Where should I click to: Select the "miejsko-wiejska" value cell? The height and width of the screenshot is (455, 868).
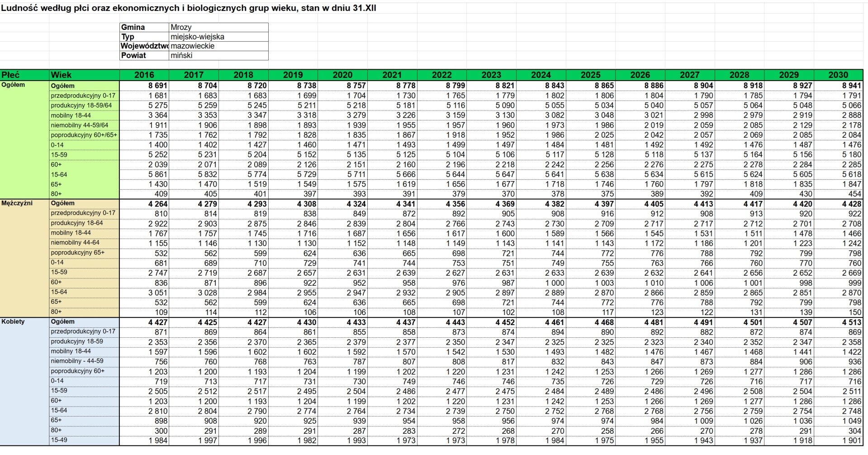218,37
